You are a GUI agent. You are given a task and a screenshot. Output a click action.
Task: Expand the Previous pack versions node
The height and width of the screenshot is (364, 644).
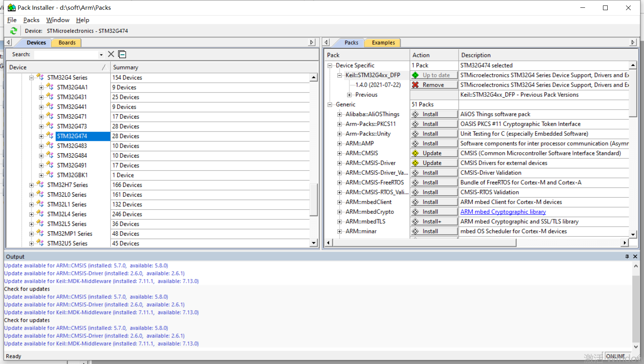tap(350, 95)
